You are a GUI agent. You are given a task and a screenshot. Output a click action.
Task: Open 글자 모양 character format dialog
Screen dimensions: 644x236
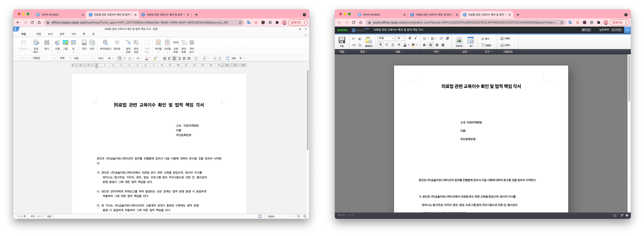[128, 46]
